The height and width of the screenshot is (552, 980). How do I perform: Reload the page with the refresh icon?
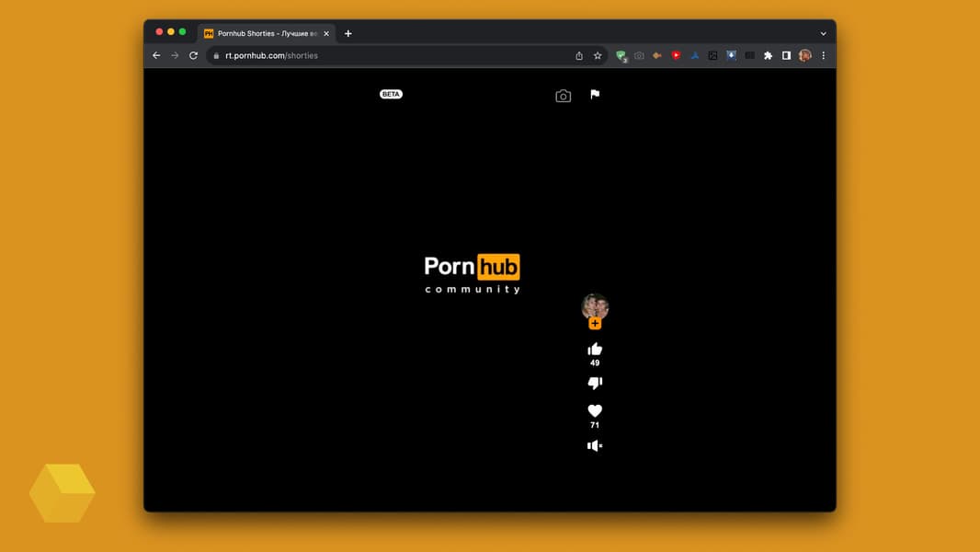click(194, 55)
